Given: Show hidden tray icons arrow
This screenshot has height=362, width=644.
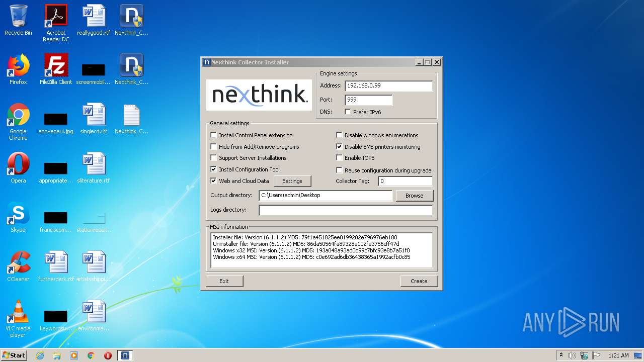Looking at the screenshot, I should pyautogui.click(x=561, y=355).
